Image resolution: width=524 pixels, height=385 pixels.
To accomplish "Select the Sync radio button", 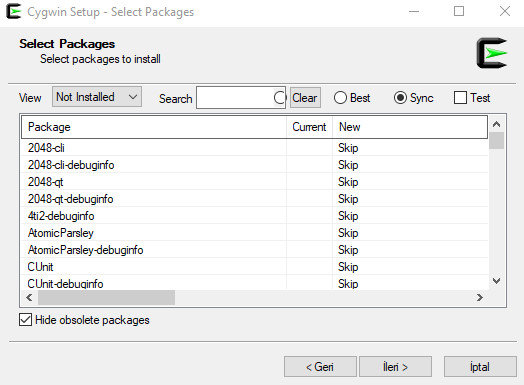I will coord(413,98).
